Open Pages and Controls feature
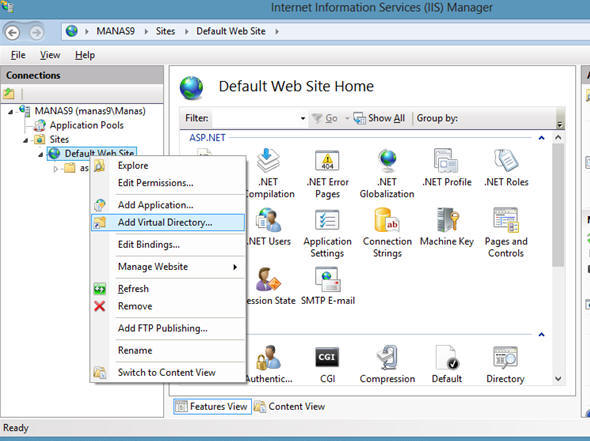The height and width of the screenshot is (441, 590). (x=506, y=233)
